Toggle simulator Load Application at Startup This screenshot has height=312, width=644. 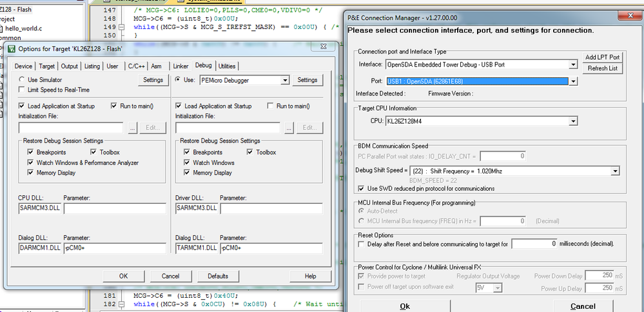21,106
